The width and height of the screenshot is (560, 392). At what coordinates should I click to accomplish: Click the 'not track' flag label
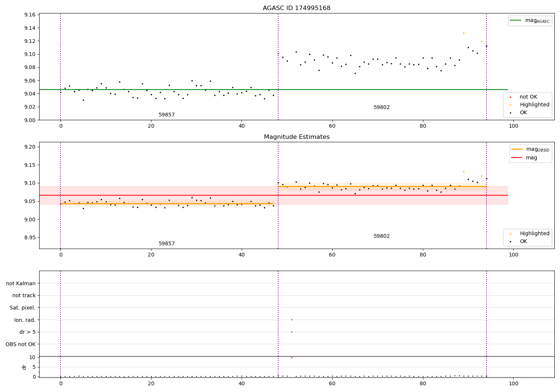[24, 295]
